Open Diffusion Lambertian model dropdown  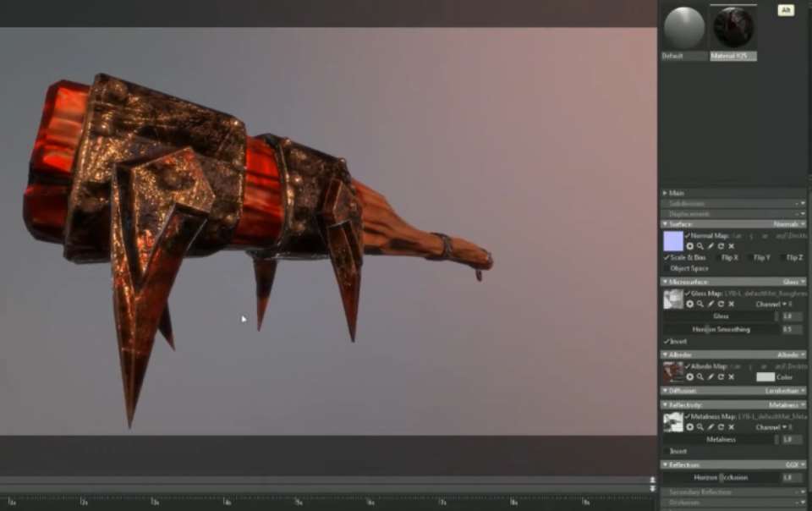(x=785, y=391)
